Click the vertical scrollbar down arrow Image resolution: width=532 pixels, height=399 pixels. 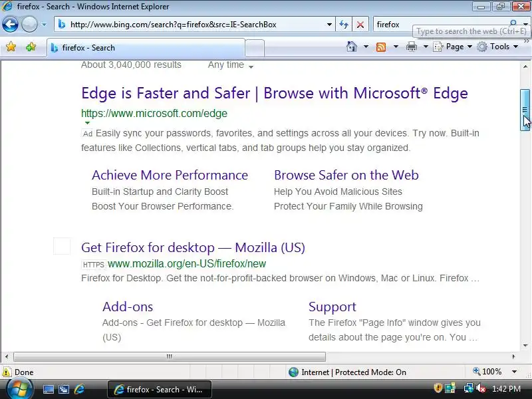click(525, 346)
